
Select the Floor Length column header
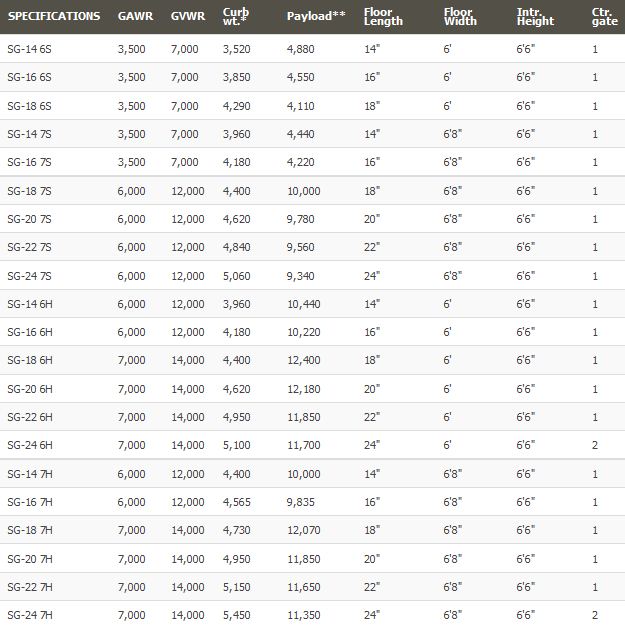[383, 17]
